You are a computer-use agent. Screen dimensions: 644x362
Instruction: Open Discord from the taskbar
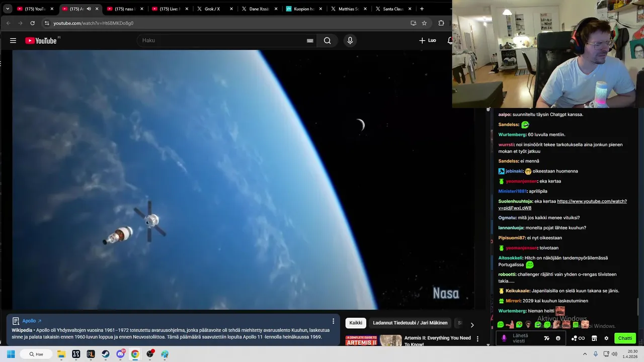click(120, 354)
